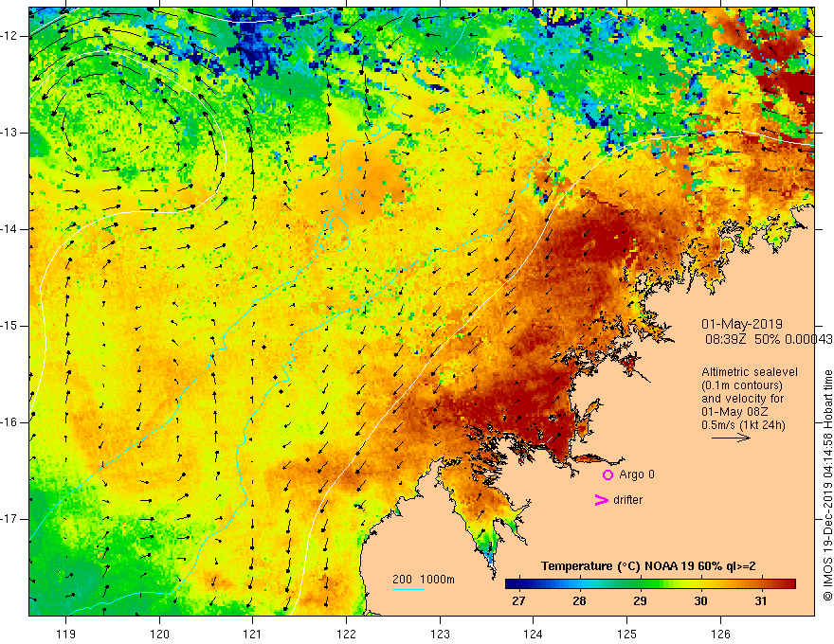This screenshot has width=834, height=644.
Task: Click the -15 latitude axis label
Action: (x=10, y=326)
